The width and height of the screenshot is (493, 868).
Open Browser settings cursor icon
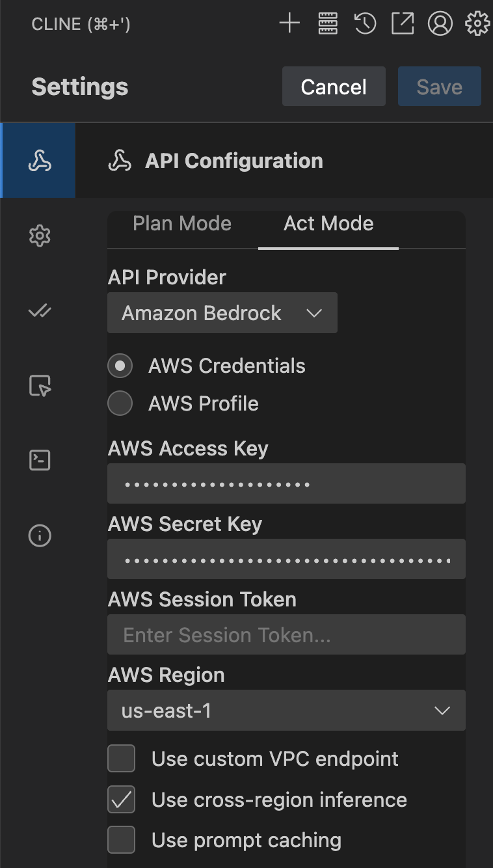pos(40,386)
